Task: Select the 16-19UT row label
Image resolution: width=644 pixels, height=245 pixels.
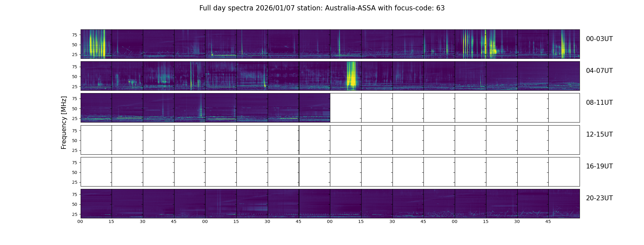Action: tap(599, 166)
